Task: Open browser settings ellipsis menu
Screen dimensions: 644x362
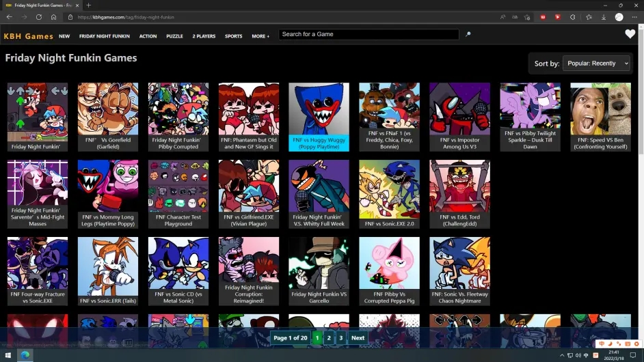Action: click(x=634, y=17)
